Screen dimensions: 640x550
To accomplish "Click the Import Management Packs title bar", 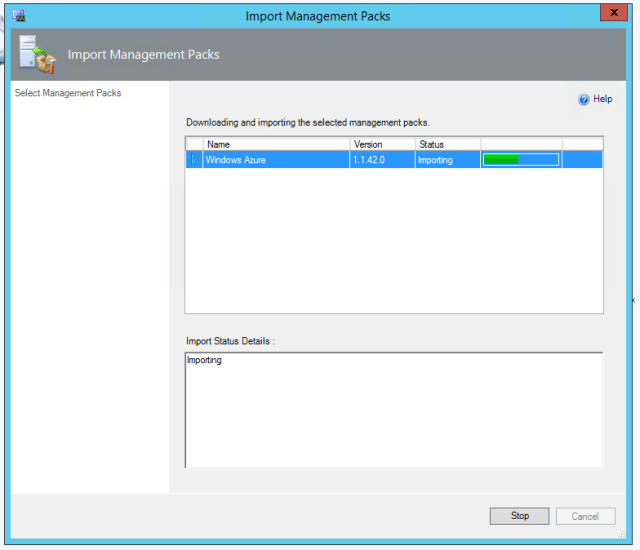I will pyautogui.click(x=318, y=15).
